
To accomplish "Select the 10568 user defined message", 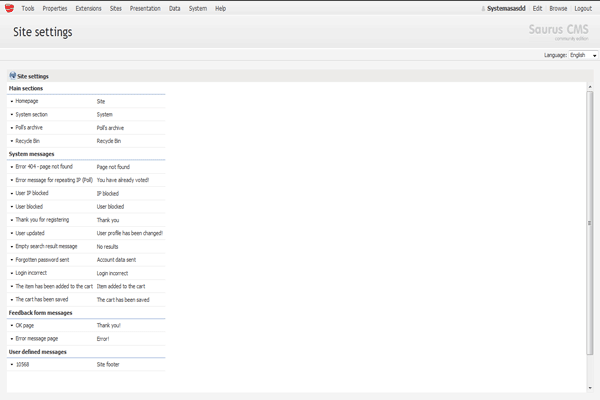I will click(22, 364).
